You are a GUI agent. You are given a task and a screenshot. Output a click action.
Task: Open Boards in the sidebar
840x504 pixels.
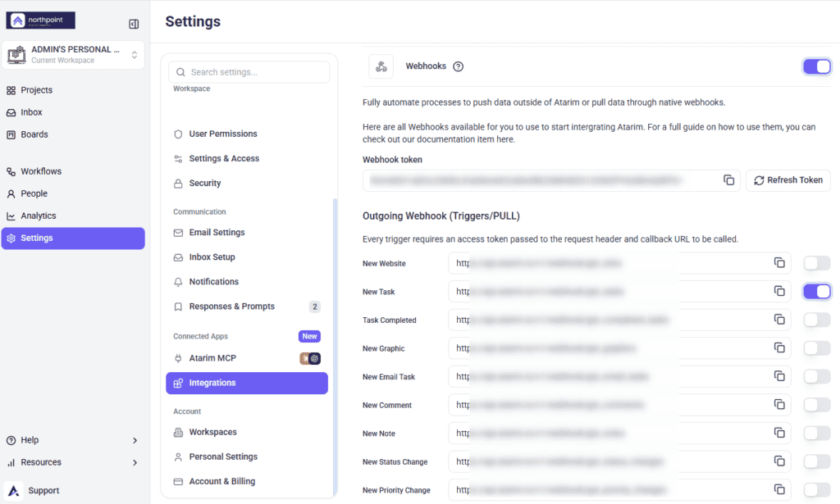(x=73, y=134)
